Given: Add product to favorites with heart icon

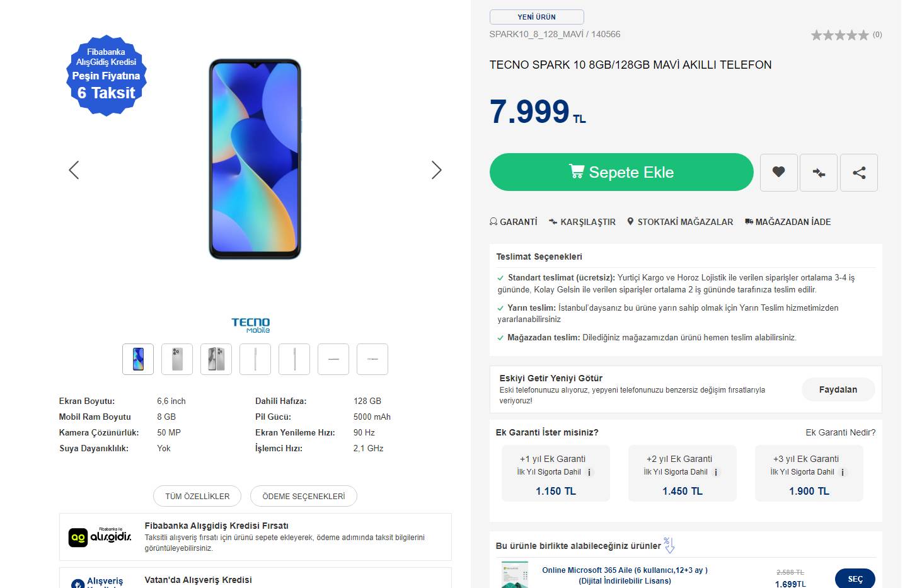Looking at the screenshot, I should tap(778, 172).
